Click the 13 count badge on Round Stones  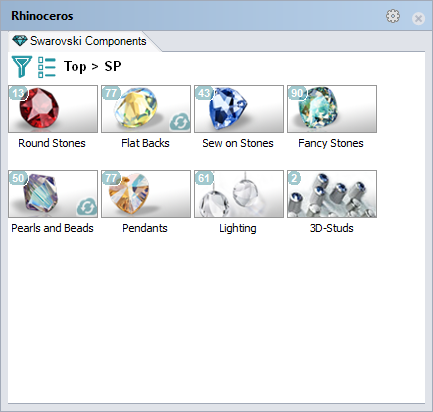point(18,93)
